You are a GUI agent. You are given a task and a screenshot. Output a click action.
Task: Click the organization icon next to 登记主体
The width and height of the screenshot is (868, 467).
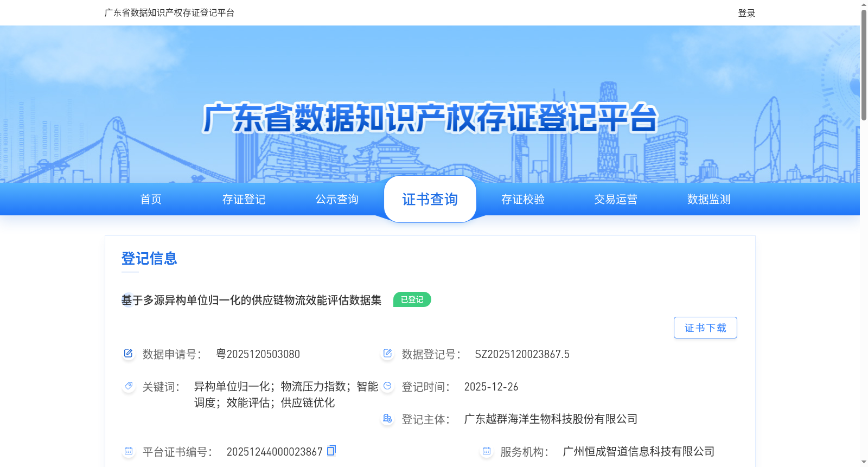click(387, 419)
